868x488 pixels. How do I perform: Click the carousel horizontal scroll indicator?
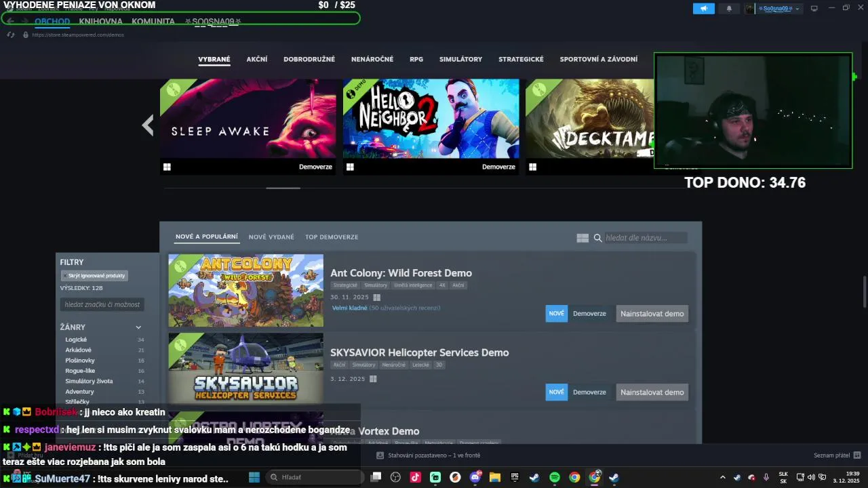tap(283, 188)
